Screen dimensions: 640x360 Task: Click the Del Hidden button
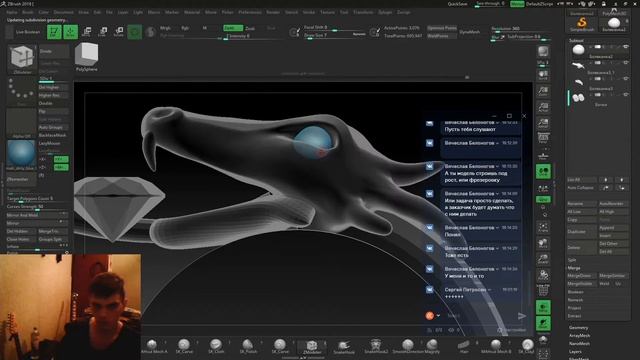21,231
